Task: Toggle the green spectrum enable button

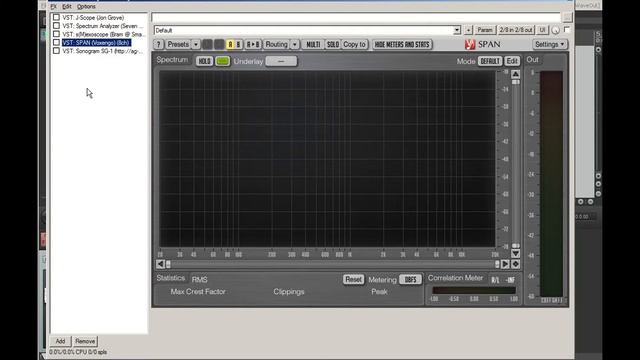Action: pyautogui.click(x=223, y=61)
